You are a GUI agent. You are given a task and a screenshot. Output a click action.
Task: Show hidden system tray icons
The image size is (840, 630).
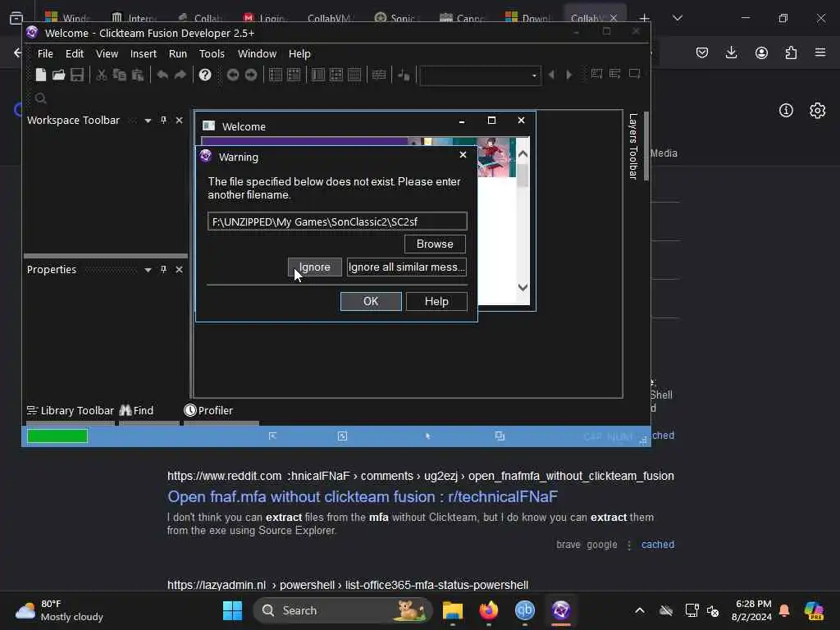pos(640,610)
